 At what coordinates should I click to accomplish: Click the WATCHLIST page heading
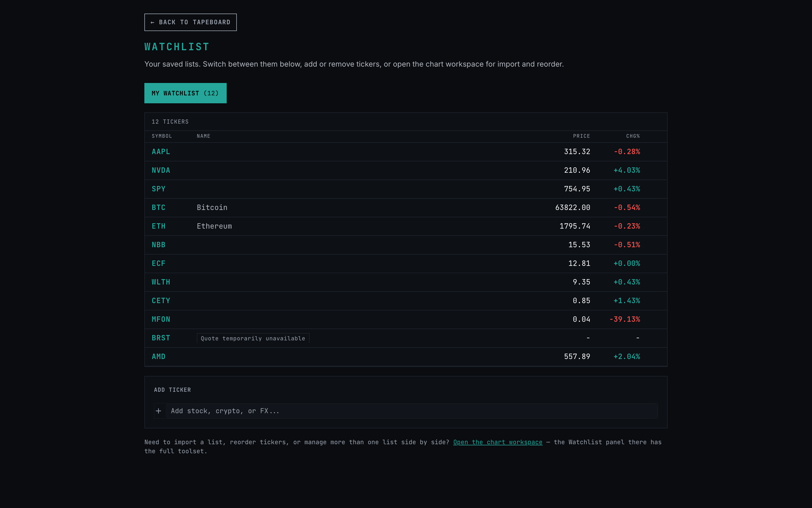177,47
